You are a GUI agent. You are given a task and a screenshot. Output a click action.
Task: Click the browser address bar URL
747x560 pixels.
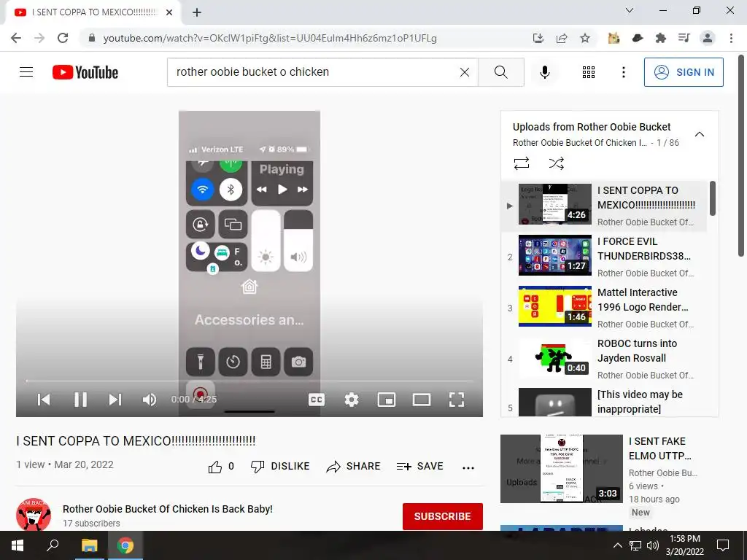coord(270,38)
